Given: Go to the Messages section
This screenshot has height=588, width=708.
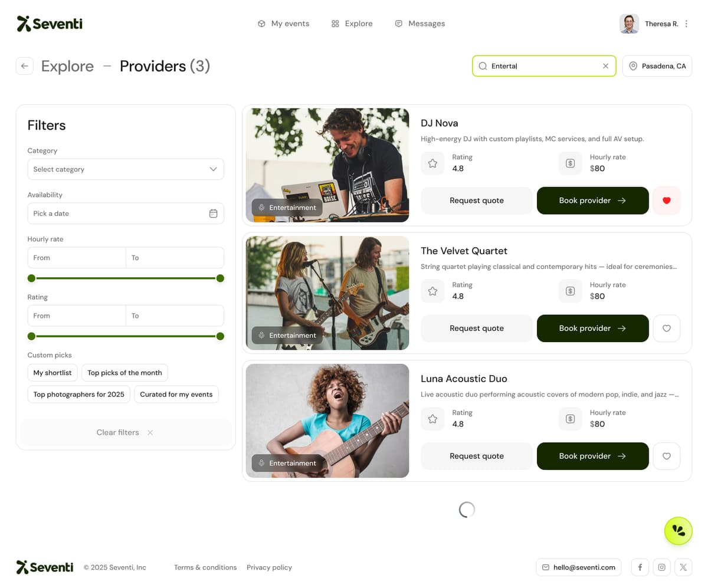Looking at the screenshot, I should pyautogui.click(x=419, y=23).
